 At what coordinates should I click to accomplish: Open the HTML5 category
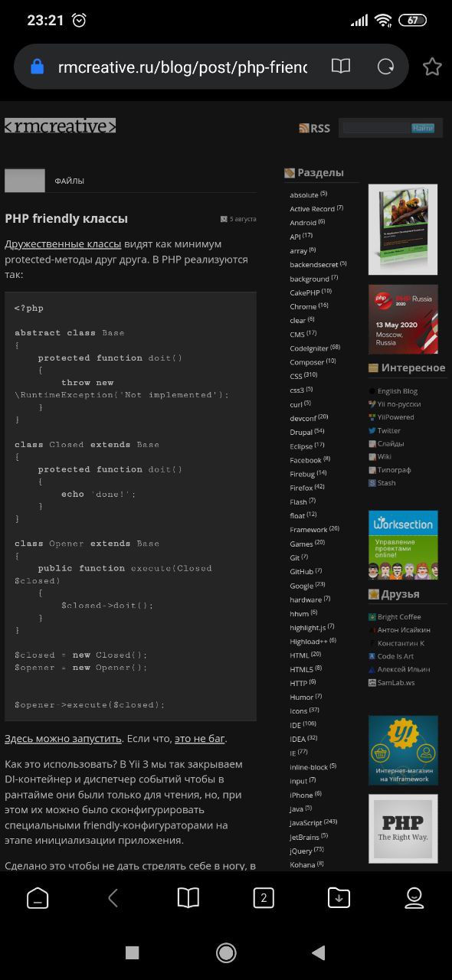[x=301, y=668]
